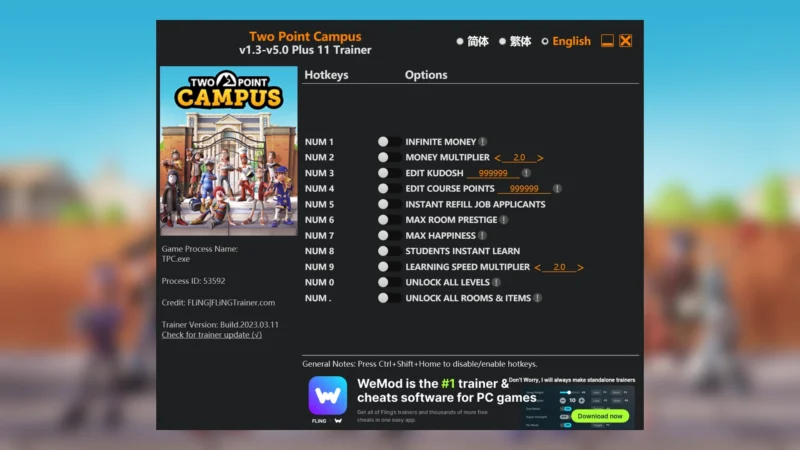Select Simplified Chinese language radio button
800x450 pixels.
[460, 41]
